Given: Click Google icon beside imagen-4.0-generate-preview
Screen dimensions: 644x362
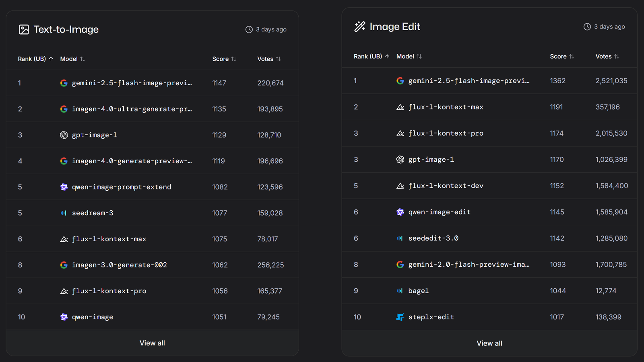Looking at the screenshot, I should [x=64, y=161].
